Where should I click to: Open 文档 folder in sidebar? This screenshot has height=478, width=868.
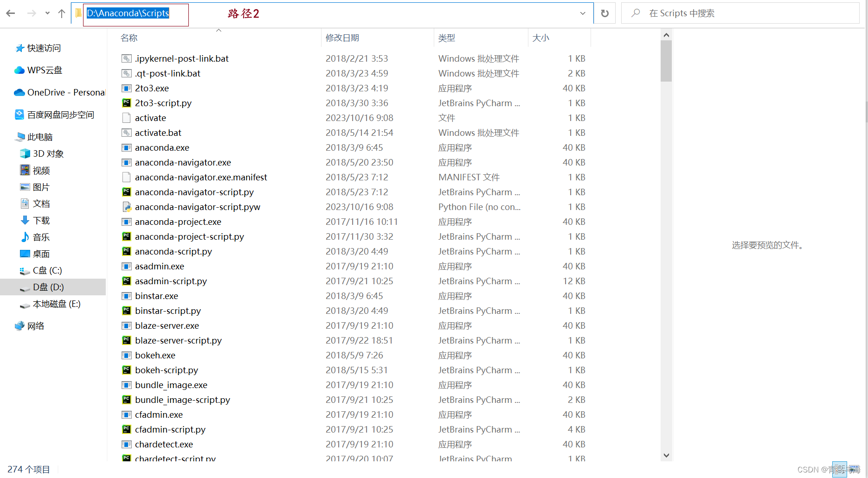click(35, 204)
